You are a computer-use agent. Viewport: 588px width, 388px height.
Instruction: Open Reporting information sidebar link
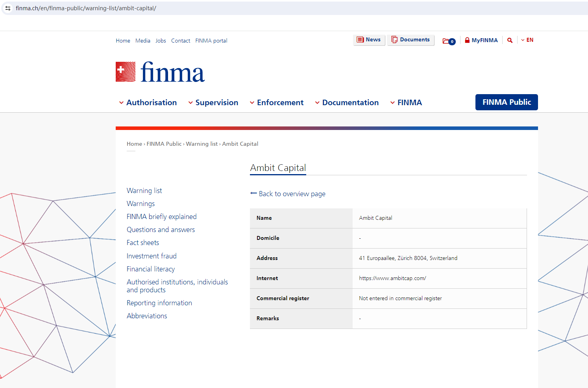(x=159, y=303)
